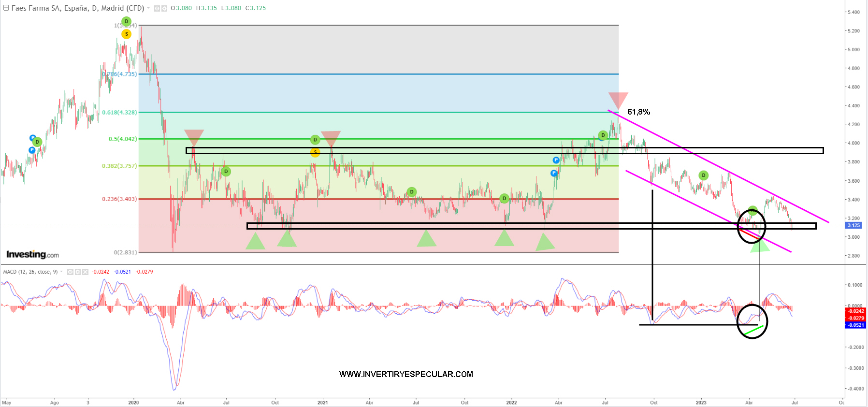
Task: Open the Investing.com logo link
Action: [32, 254]
